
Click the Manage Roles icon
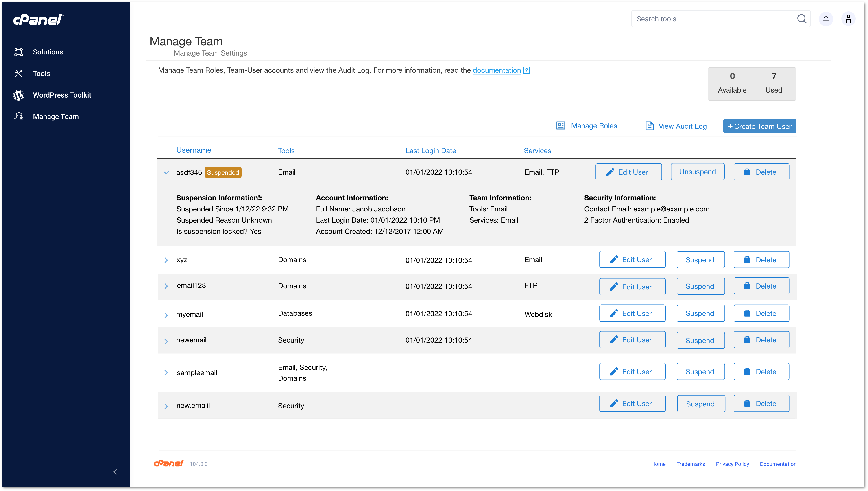[x=560, y=126]
